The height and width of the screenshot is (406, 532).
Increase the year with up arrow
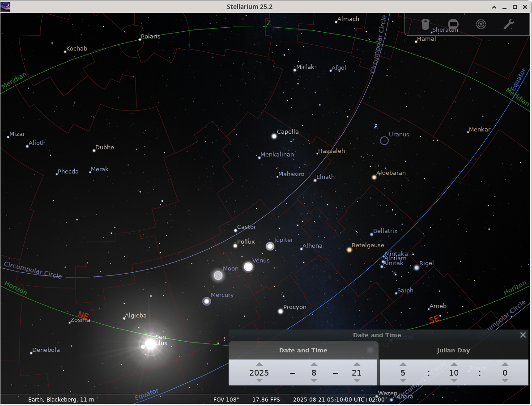pos(259,364)
